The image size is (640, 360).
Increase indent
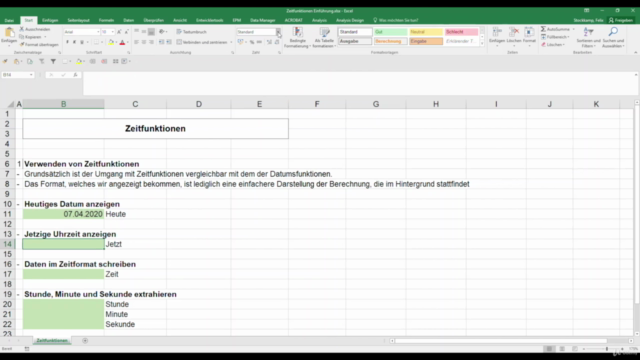pyautogui.click(x=169, y=42)
